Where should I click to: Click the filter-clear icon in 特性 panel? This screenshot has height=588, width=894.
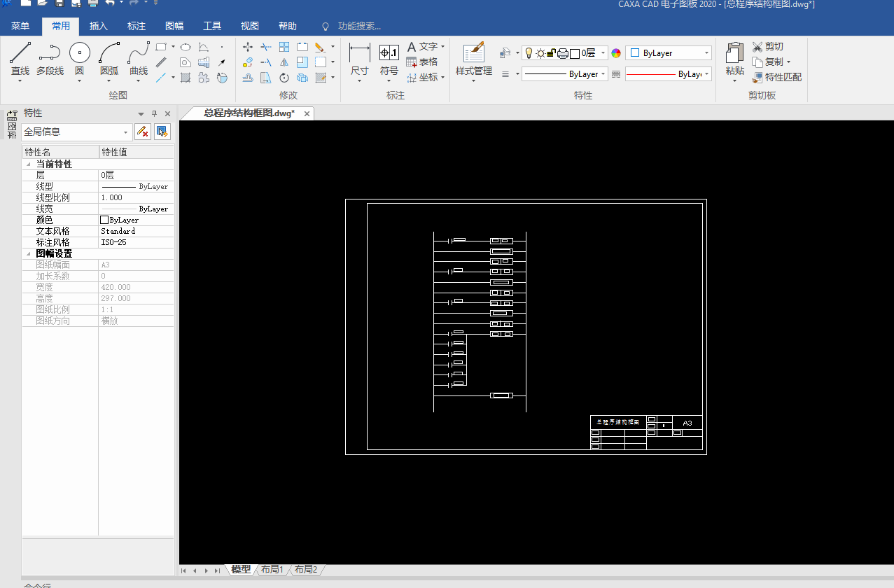(143, 131)
